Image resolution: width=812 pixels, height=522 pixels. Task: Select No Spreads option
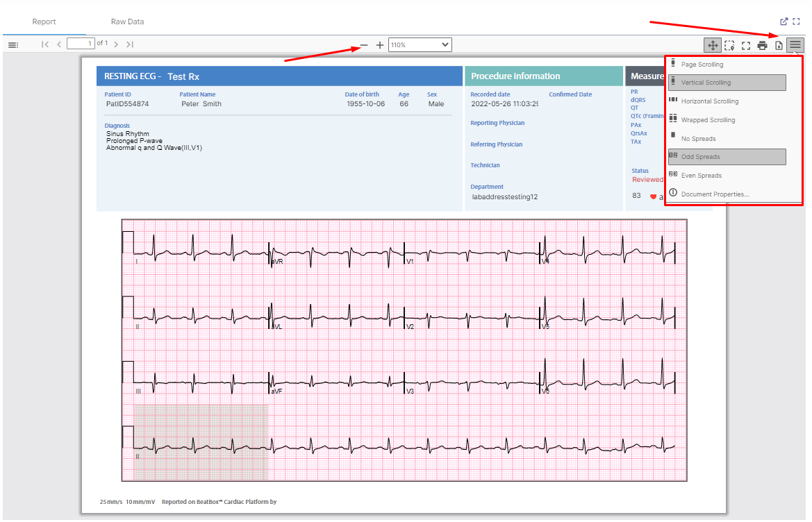(x=727, y=138)
